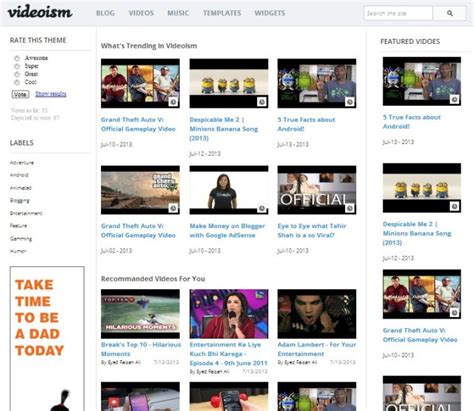The width and height of the screenshot is (474, 411).
Task: Open the Feature label
Action: coord(18,226)
